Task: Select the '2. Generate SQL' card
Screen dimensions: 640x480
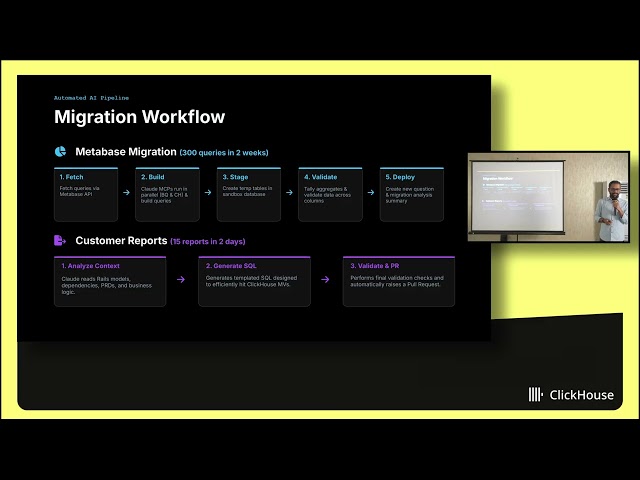Action: click(x=254, y=281)
